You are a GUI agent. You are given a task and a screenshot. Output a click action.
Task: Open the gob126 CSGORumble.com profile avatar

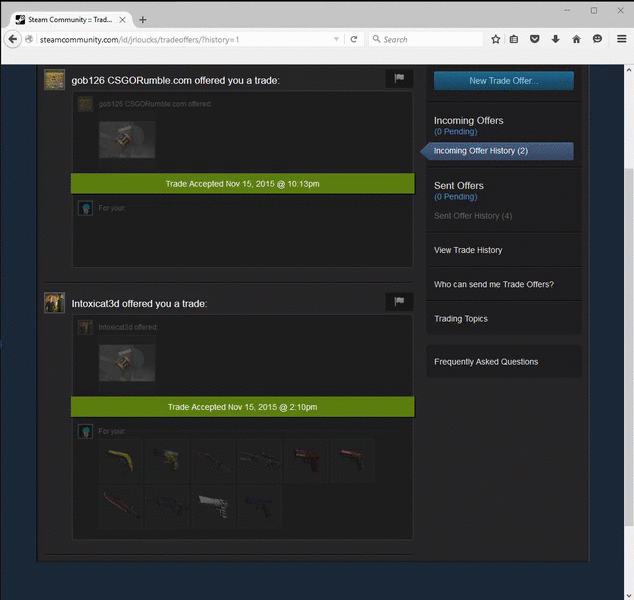click(54, 79)
